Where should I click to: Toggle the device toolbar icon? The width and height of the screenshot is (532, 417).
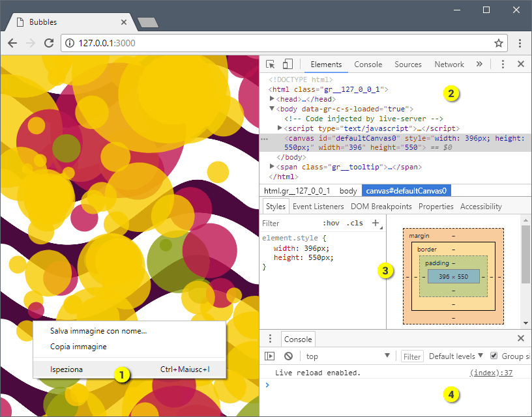click(x=288, y=64)
